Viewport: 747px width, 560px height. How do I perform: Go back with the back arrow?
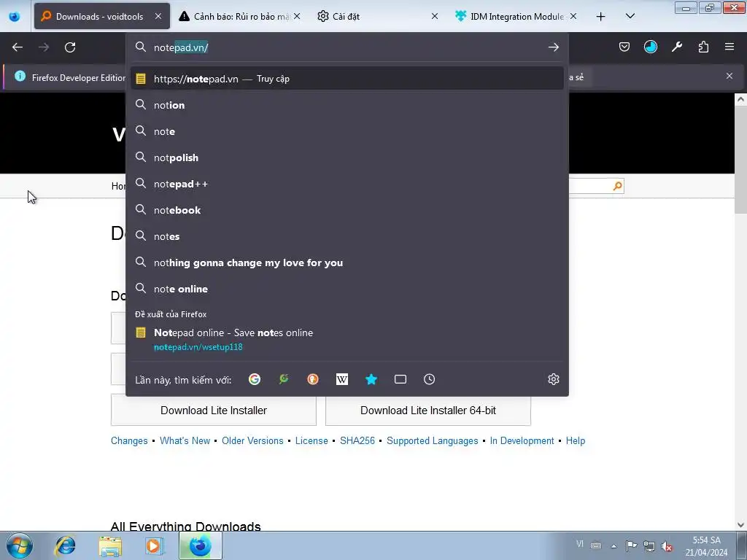point(18,47)
